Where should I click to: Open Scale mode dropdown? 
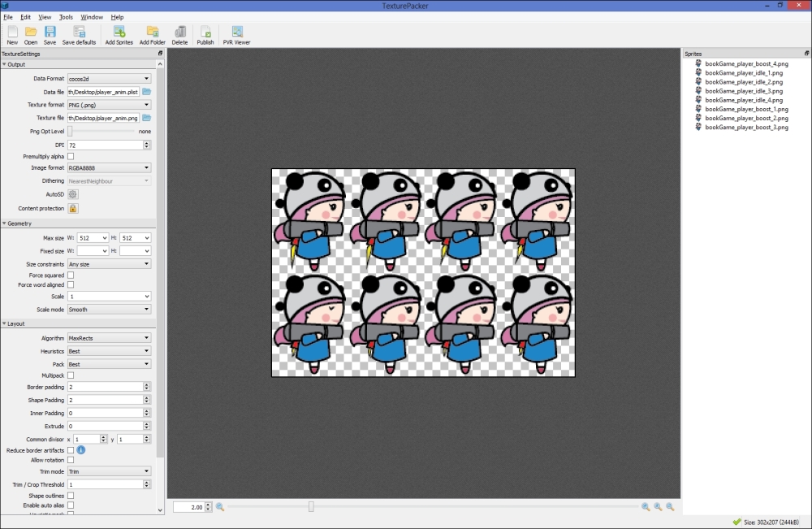tap(110, 310)
